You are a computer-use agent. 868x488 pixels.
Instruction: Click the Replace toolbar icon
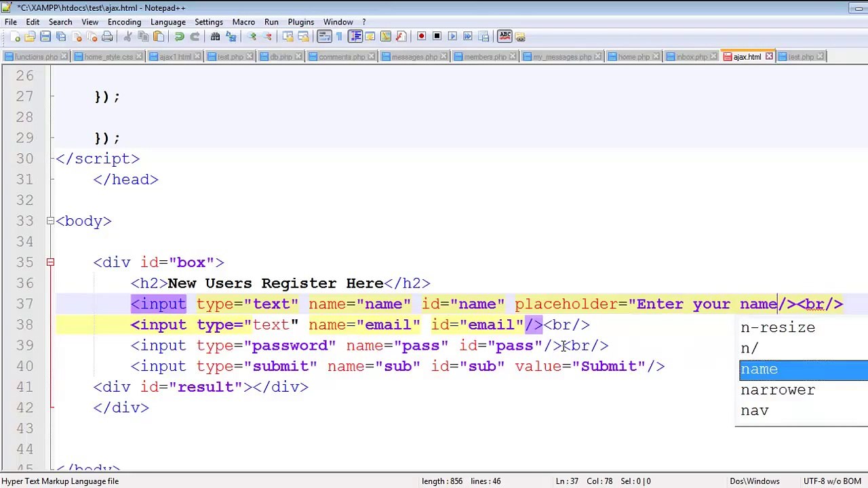[231, 37]
